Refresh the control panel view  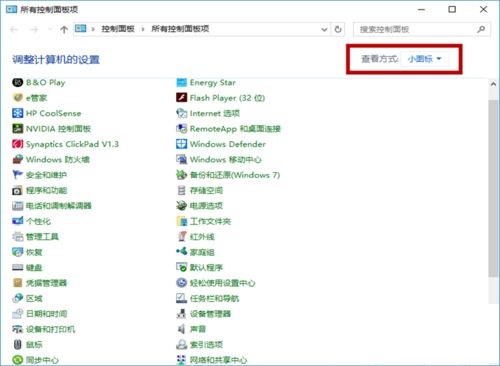[x=338, y=29]
